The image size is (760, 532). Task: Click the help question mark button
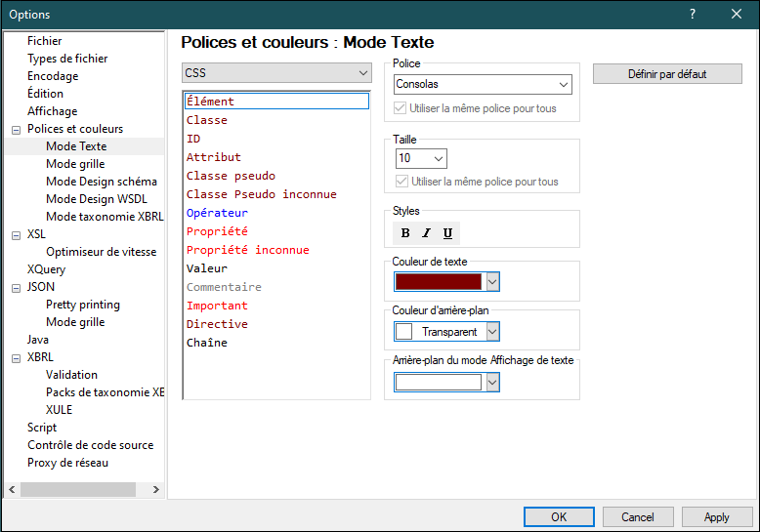point(692,14)
